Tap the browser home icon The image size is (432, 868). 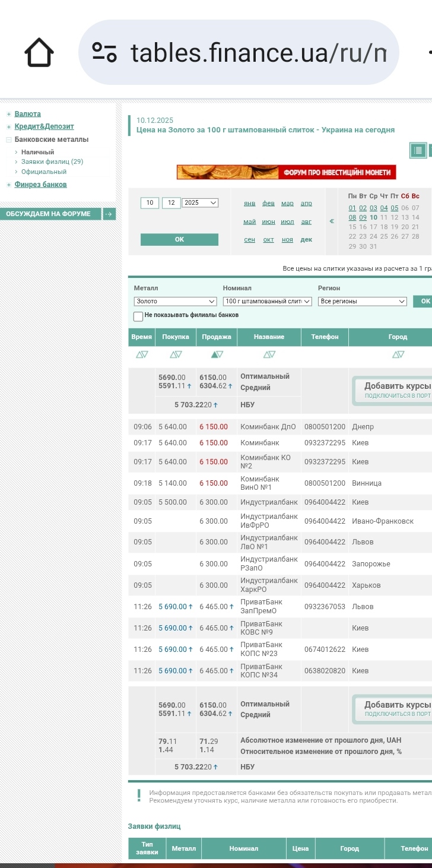[x=39, y=53]
